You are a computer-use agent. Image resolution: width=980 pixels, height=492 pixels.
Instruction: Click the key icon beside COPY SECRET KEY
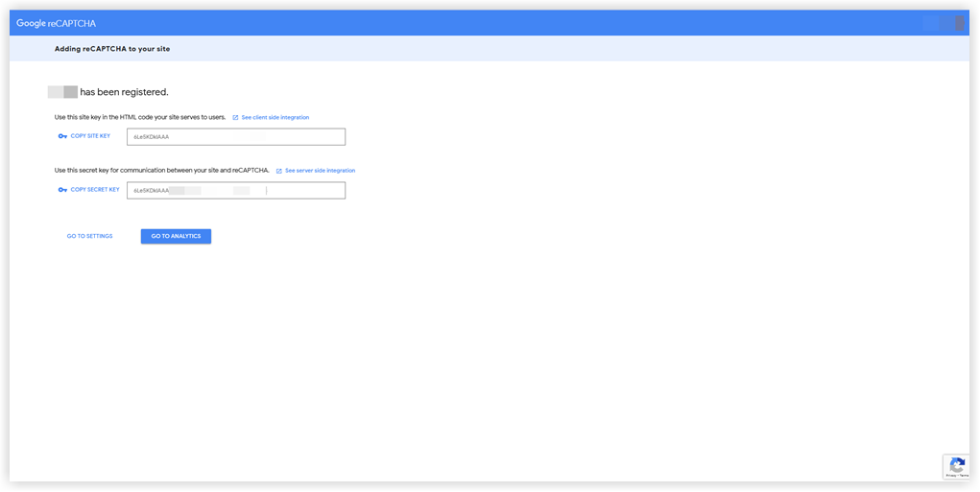[x=62, y=191]
